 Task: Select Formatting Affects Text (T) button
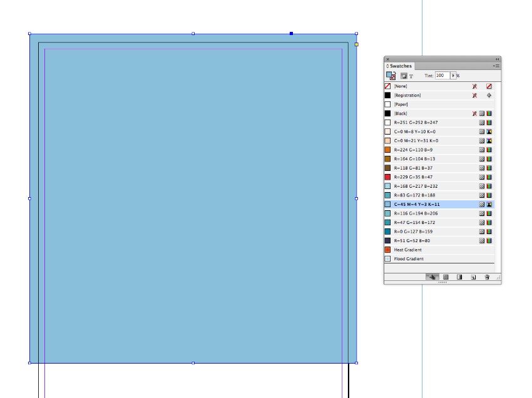point(411,76)
